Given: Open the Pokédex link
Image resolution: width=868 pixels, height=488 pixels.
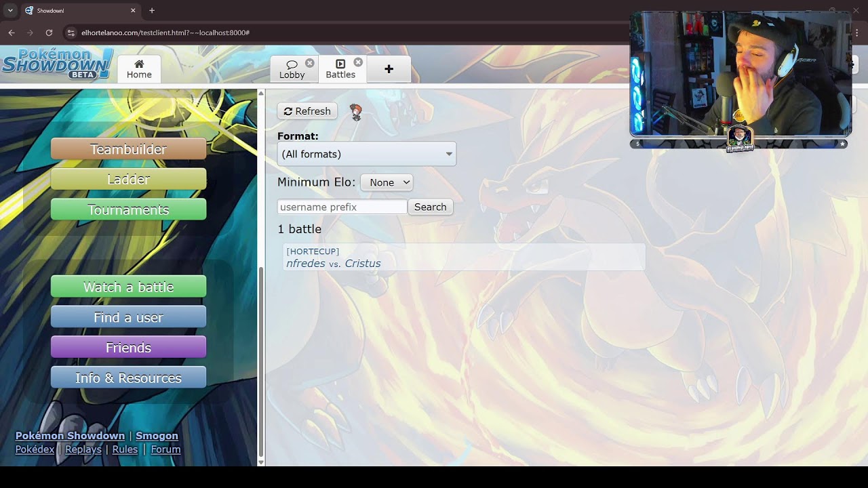Looking at the screenshot, I should (x=35, y=449).
